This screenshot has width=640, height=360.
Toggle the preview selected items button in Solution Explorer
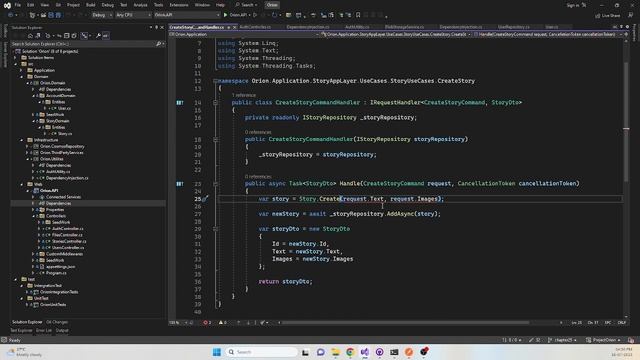tap(105, 36)
